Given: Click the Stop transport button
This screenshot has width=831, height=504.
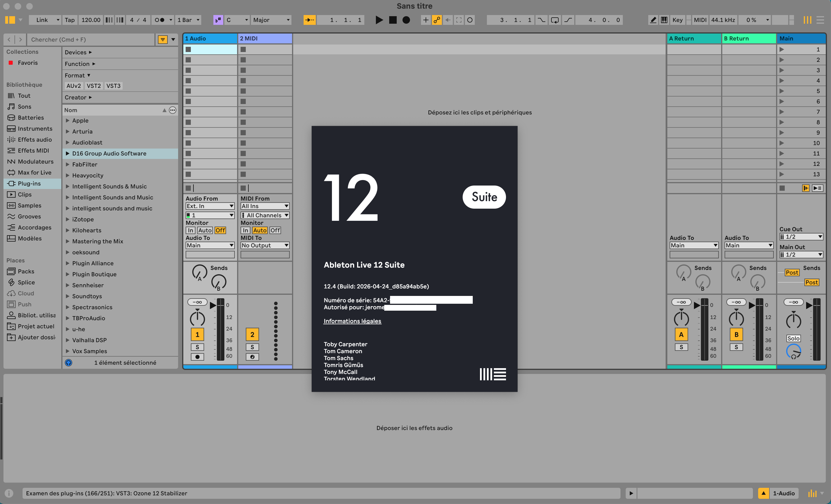Looking at the screenshot, I should pos(393,20).
